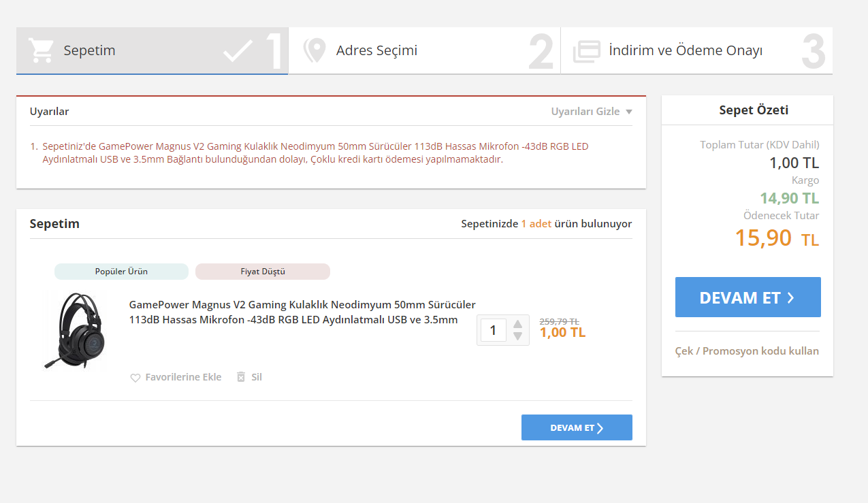Screen dimensions: 868x503
Task: Click the Fiyat Düştü badge
Action: point(263,272)
